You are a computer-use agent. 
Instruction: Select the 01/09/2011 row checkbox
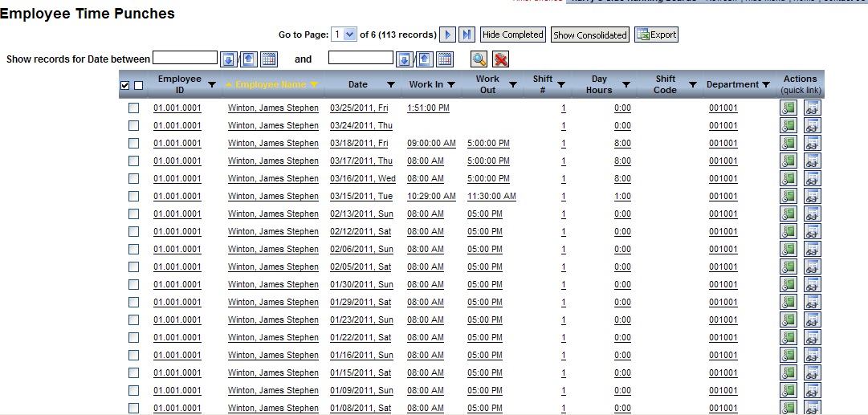(133, 390)
